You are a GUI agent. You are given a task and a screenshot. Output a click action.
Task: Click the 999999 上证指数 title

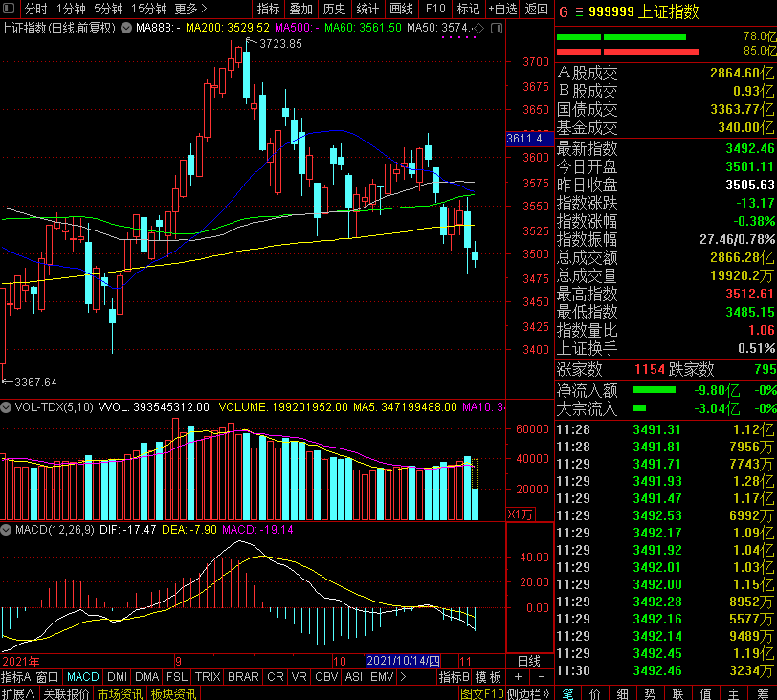tap(644, 11)
